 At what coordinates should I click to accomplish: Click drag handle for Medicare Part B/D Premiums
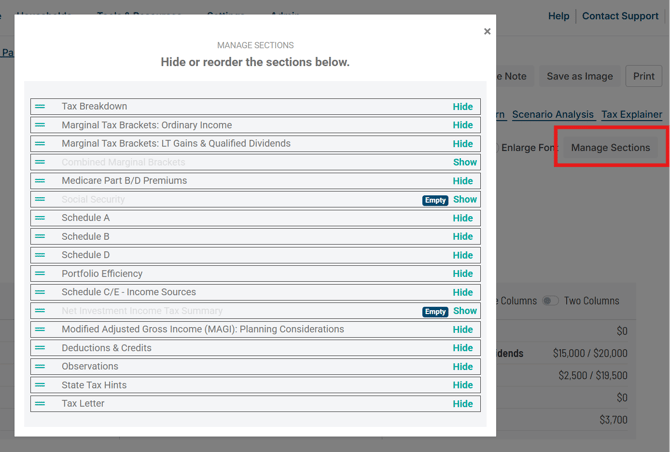coord(40,181)
